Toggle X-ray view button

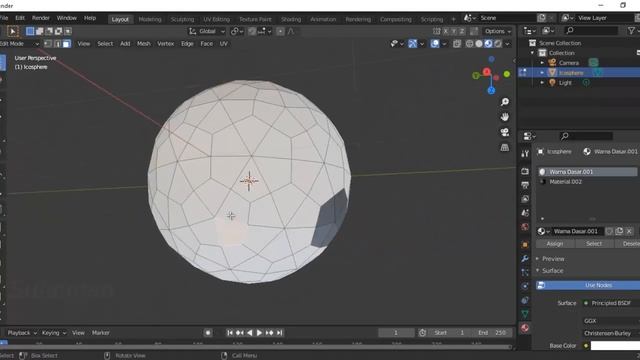[x=457, y=44]
